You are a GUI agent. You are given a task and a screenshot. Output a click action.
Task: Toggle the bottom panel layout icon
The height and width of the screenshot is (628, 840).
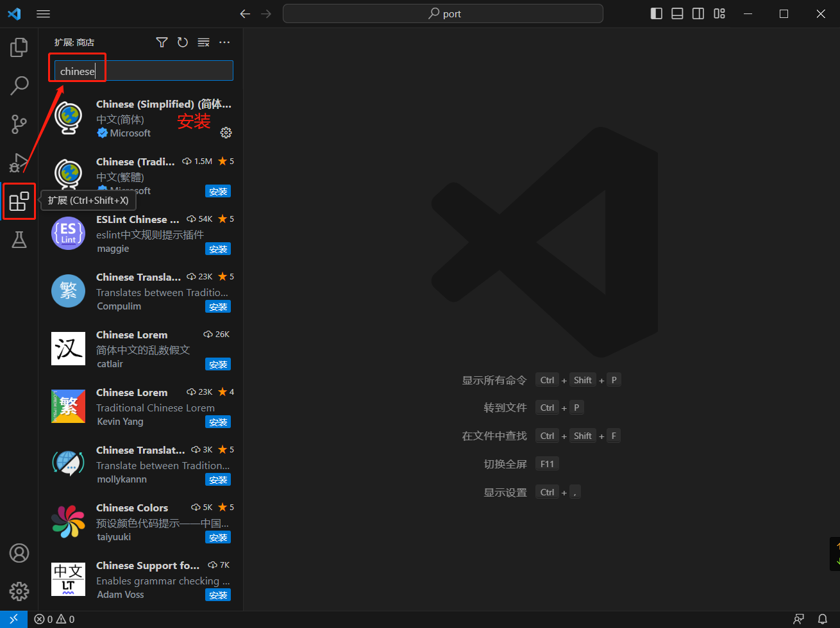pos(677,13)
